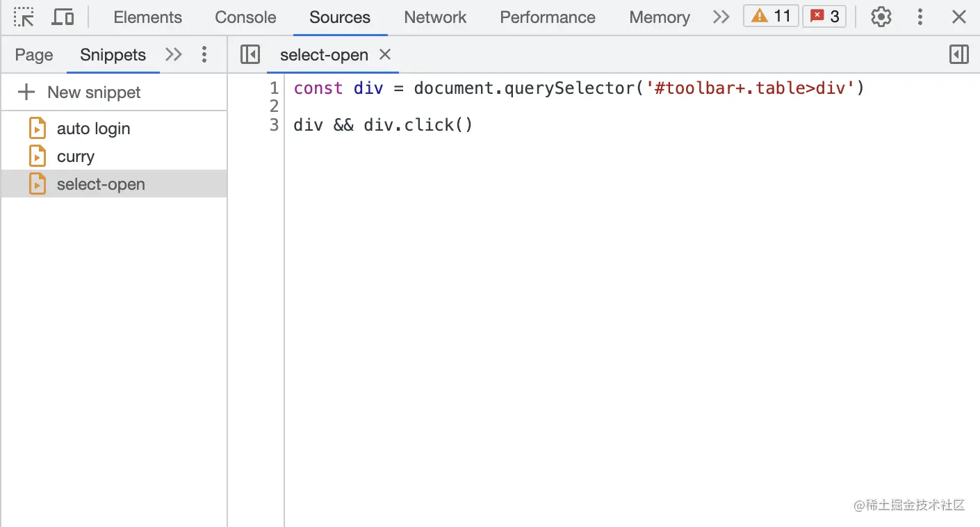The image size is (980, 527).
Task: Open the auto login snippet
Action: [93, 129]
